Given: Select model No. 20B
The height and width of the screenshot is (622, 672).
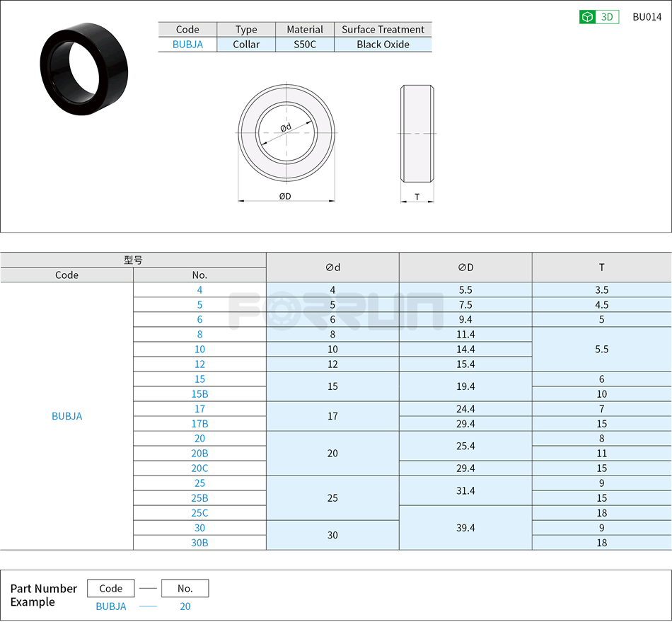Looking at the screenshot, I should coord(199,454).
